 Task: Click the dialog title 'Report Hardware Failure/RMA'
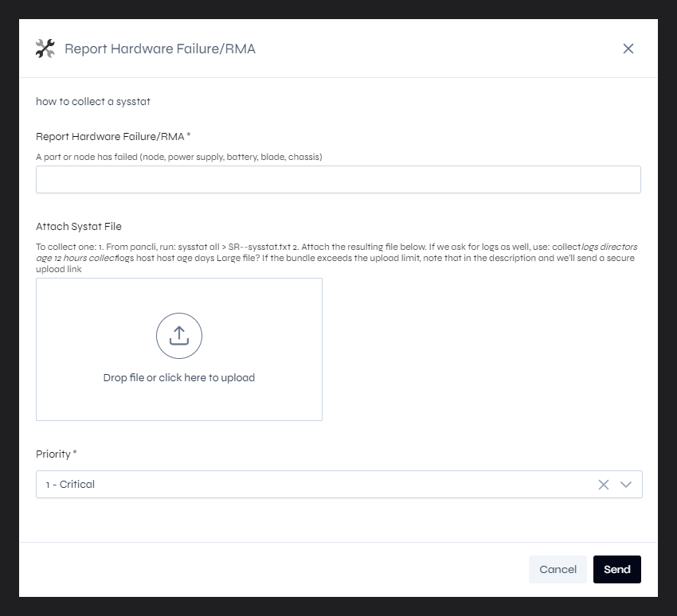tap(160, 49)
